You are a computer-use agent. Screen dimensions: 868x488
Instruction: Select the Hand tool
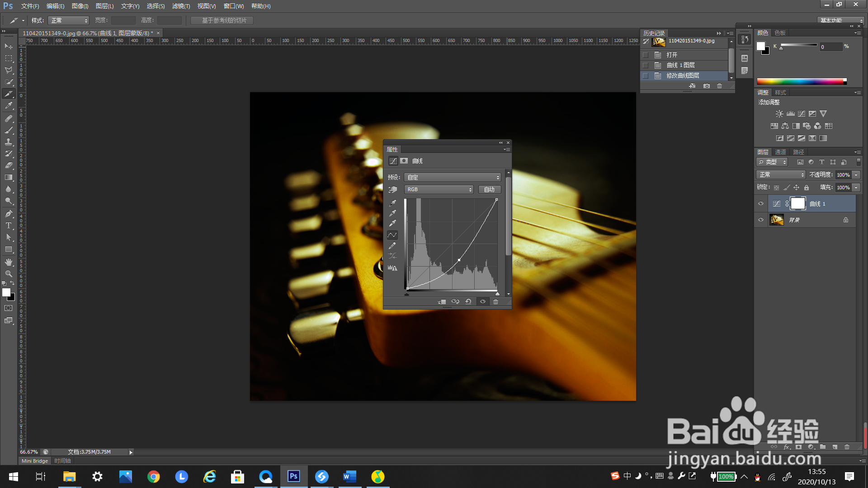(x=8, y=262)
